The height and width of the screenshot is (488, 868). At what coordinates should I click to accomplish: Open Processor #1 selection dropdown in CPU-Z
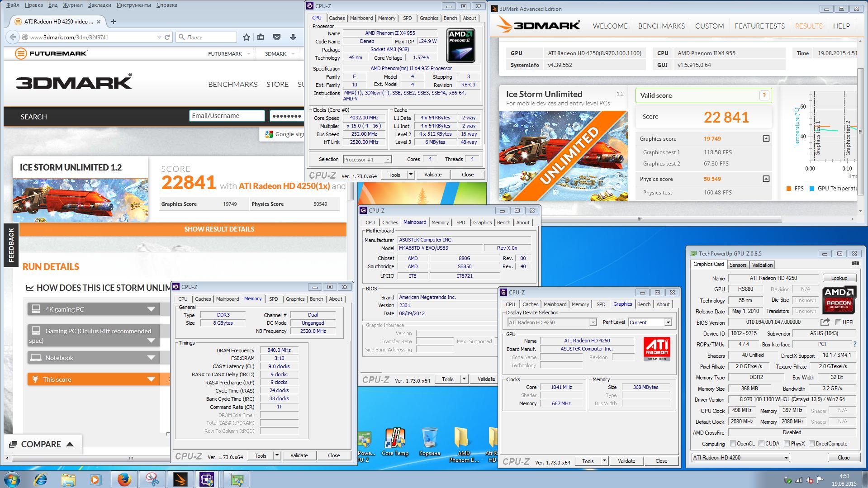click(367, 159)
